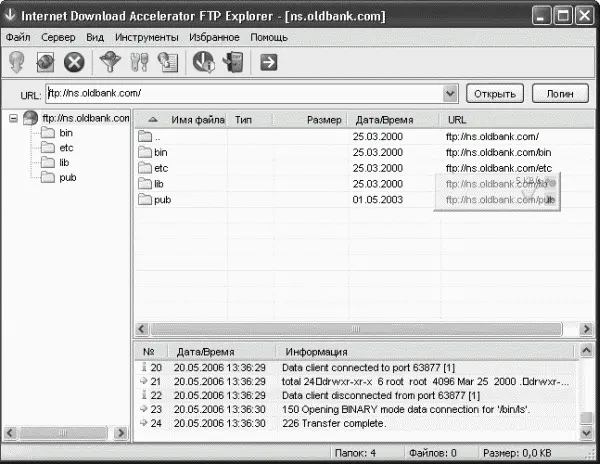Click file list scroll left arrow
Screen dimensions: 600x464
click(x=142, y=329)
